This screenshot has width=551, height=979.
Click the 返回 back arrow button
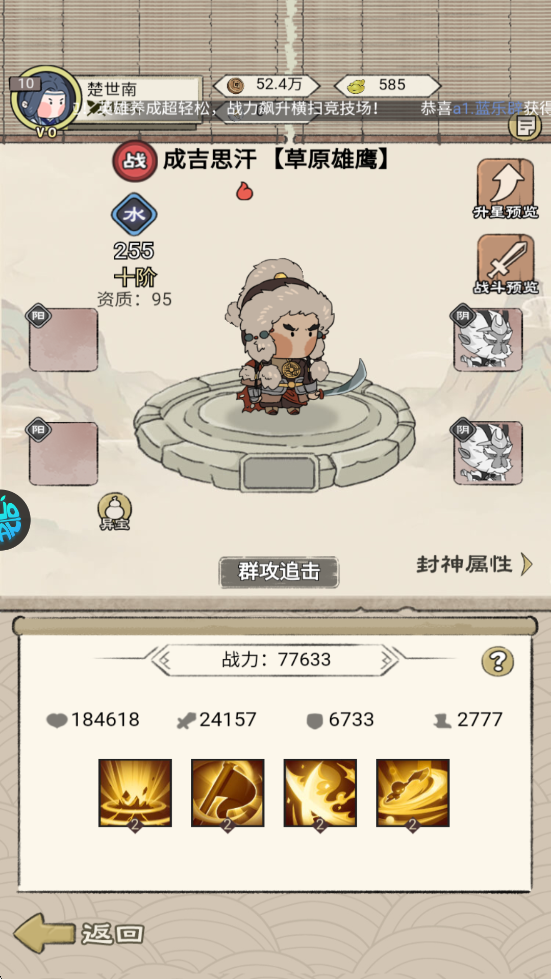click(79, 933)
